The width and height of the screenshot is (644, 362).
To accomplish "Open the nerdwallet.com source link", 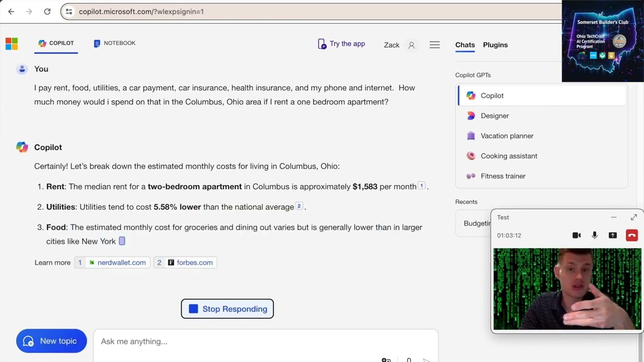I will click(x=112, y=262).
